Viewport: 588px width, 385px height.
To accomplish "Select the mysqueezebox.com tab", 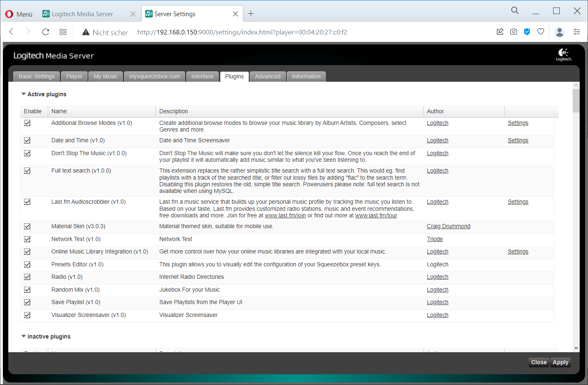I will tap(155, 76).
